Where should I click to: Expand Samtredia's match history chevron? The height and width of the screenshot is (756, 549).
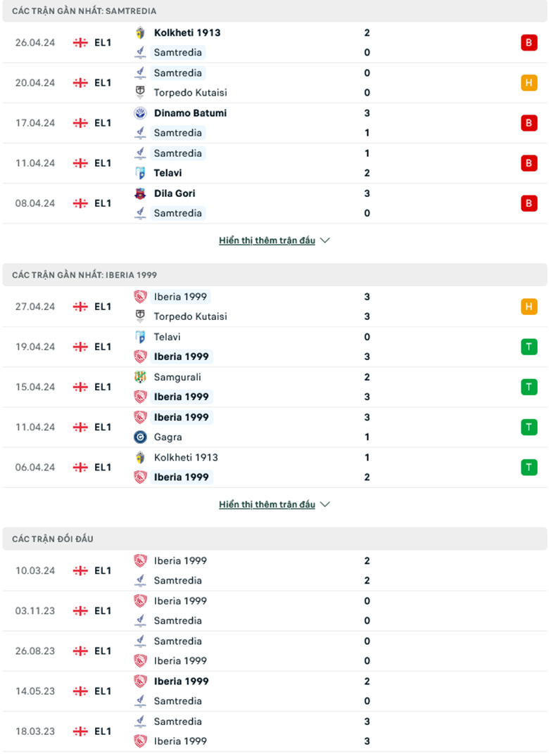(324, 240)
